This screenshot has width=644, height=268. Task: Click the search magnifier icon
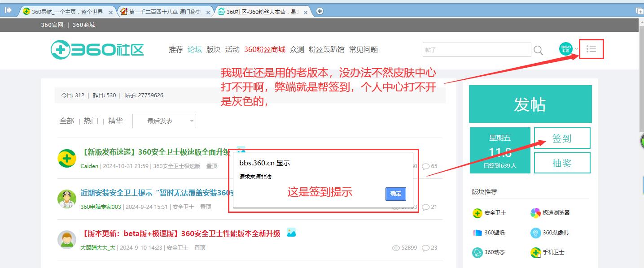(539, 50)
